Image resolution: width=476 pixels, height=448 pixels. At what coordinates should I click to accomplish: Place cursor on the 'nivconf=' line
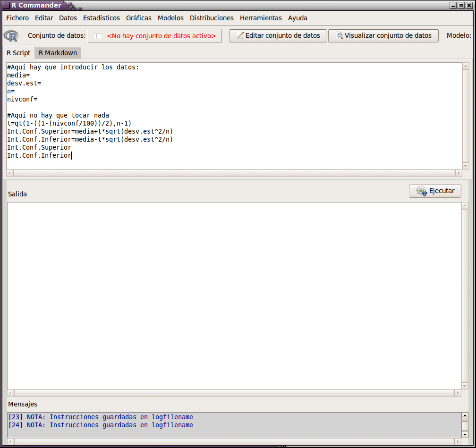click(22, 99)
